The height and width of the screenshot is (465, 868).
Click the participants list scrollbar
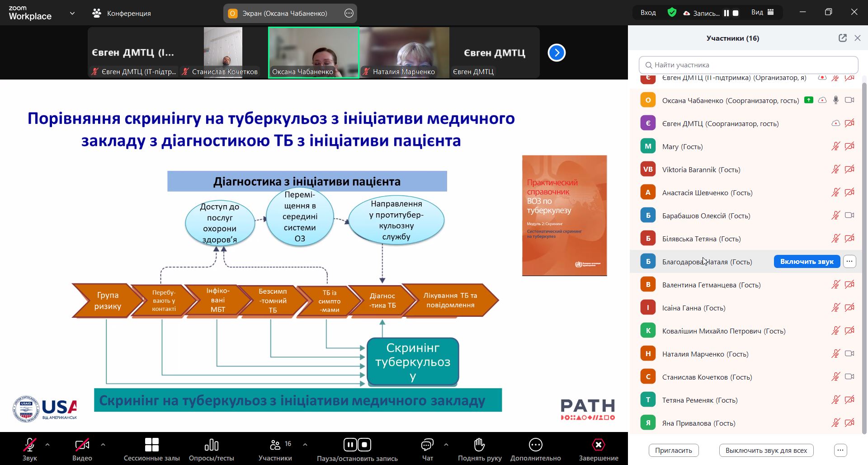pos(864,253)
